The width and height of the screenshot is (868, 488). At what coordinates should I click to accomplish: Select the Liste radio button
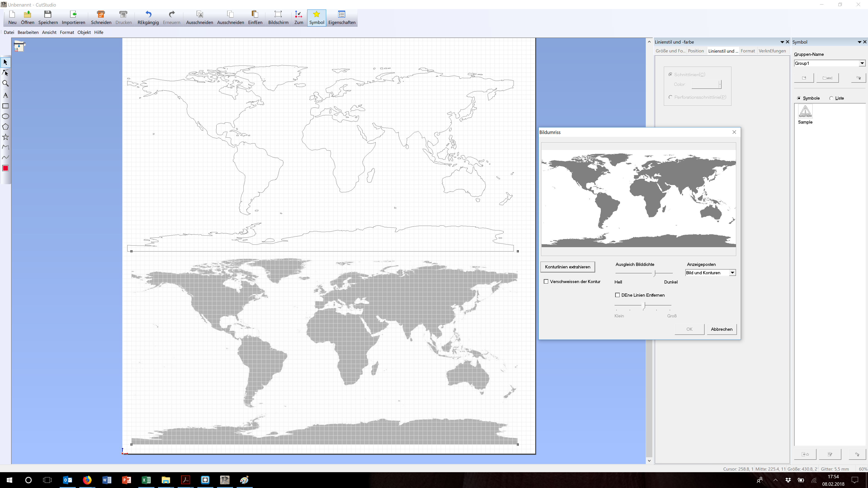tap(831, 98)
